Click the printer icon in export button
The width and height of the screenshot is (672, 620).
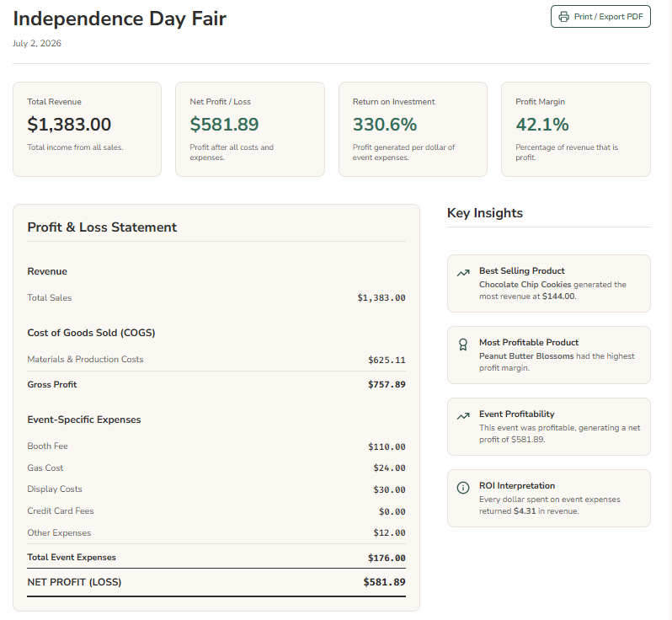(563, 17)
